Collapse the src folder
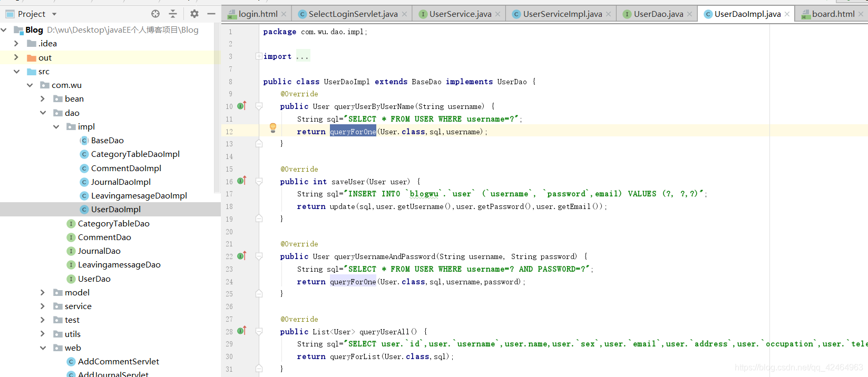Viewport: 868px width, 377px height. point(16,72)
